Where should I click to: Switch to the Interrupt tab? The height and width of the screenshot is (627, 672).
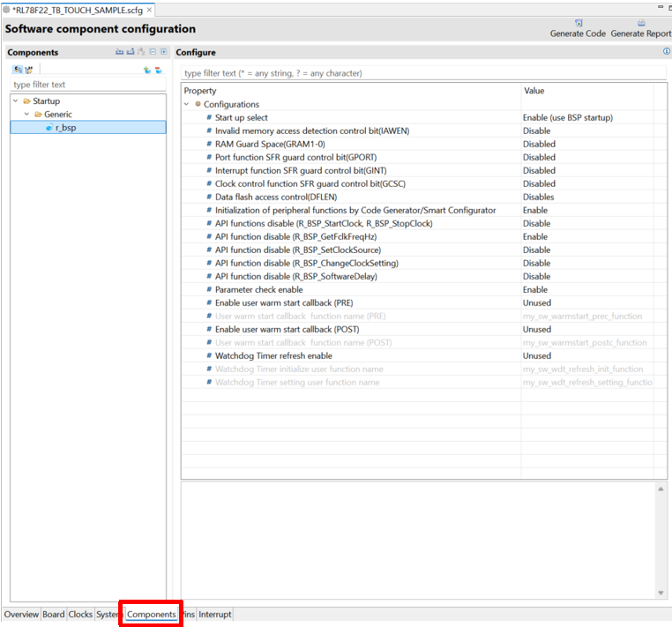tap(214, 614)
